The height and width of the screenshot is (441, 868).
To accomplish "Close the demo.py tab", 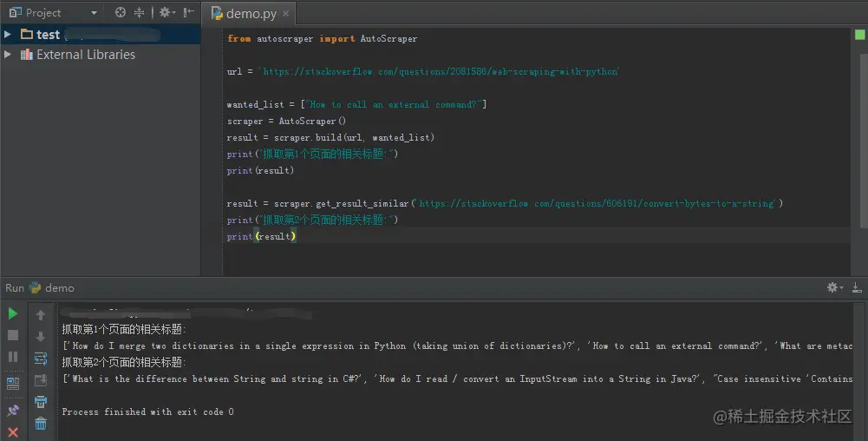I will 285,13.
